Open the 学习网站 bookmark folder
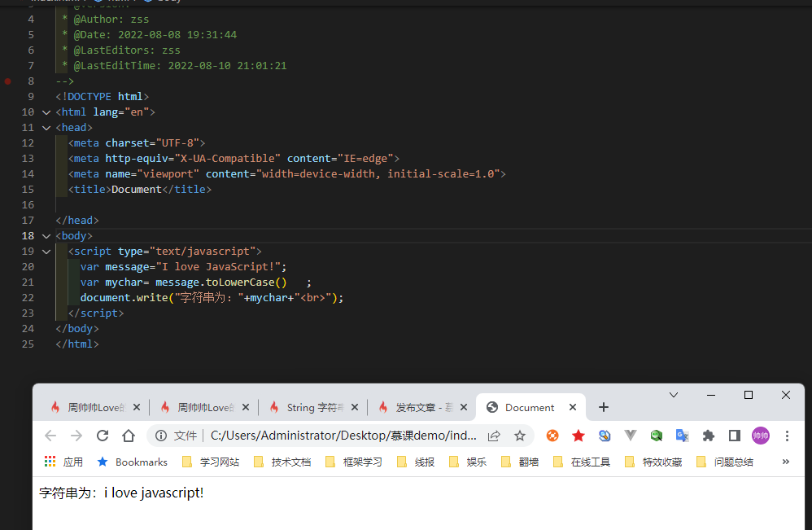Viewport: 812px width, 530px height. [x=211, y=462]
